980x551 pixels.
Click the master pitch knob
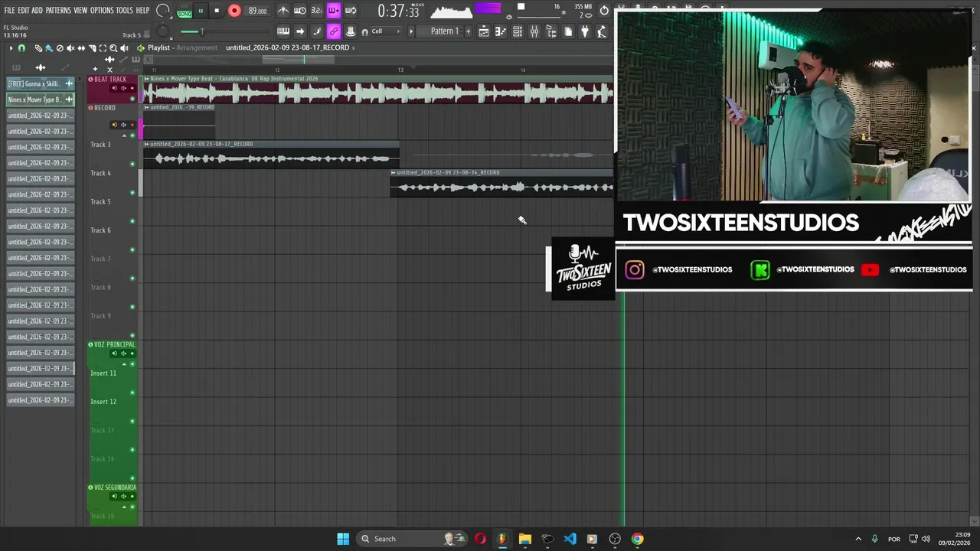click(162, 31)
